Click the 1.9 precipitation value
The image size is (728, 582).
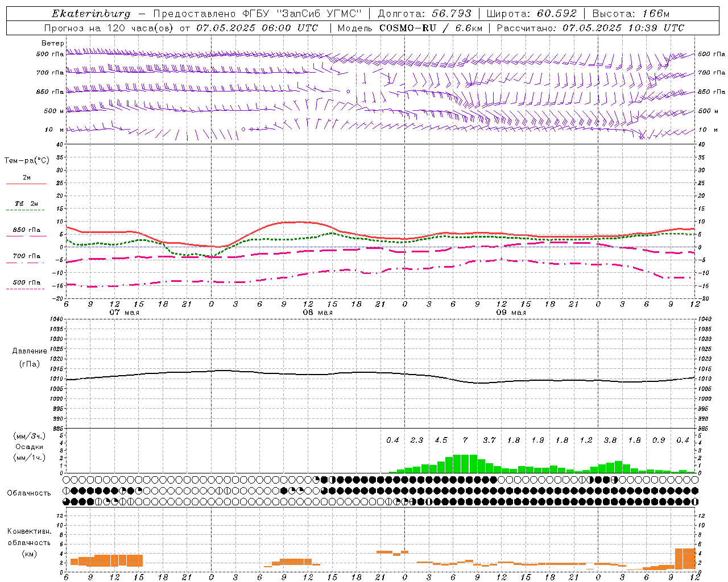point(537,440)
